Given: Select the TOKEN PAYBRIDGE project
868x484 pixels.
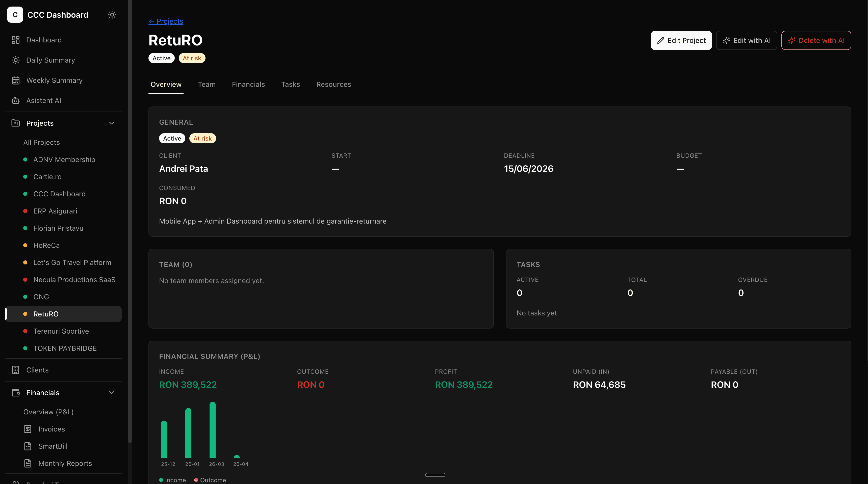Looking at the screenshot, I should click(63, 348).
